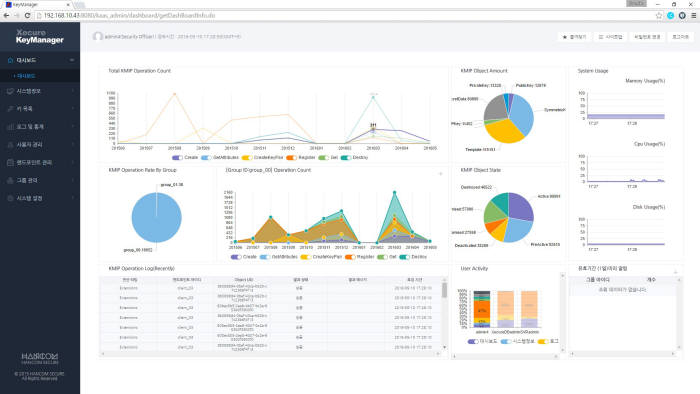Select the dashboard submenu item under the sidebar dashboard
700x394 pixels.
[25, 76]
